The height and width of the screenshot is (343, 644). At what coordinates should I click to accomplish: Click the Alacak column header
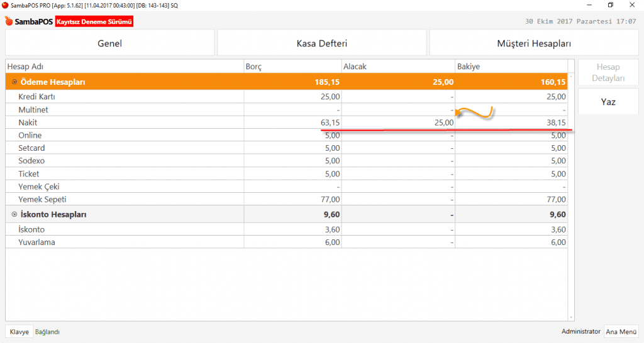[397, 66]
